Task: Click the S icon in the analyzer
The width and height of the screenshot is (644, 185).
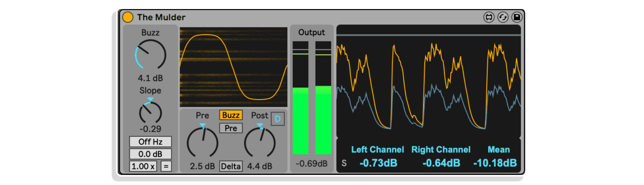Action: coord(344,163)
